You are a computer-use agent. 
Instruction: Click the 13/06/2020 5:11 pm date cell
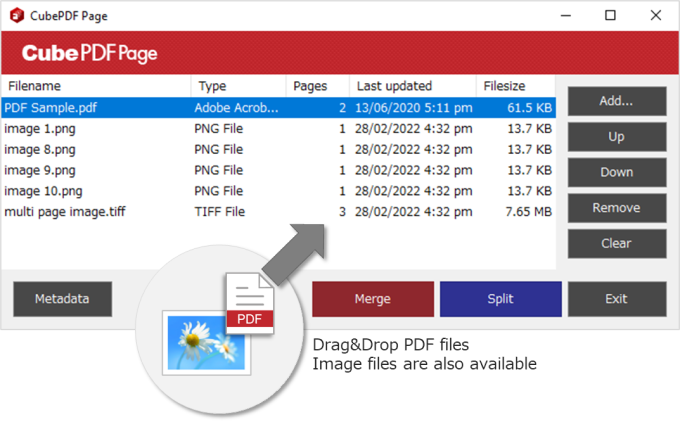414,108
